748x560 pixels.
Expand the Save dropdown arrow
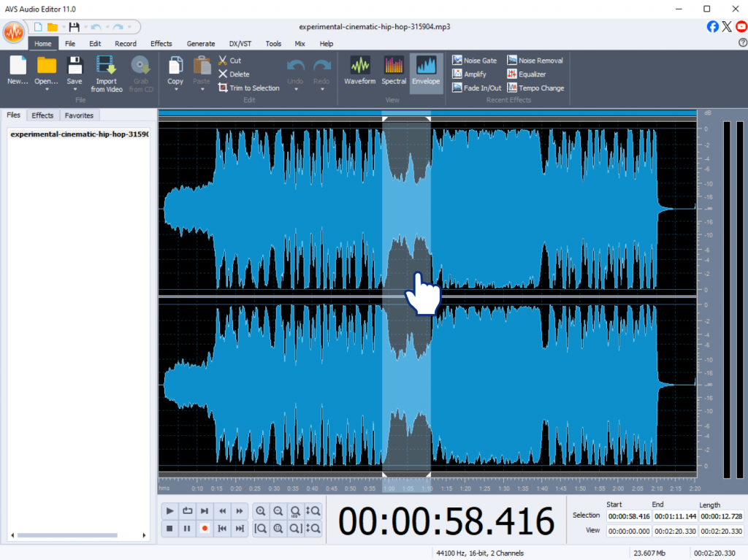75,91
